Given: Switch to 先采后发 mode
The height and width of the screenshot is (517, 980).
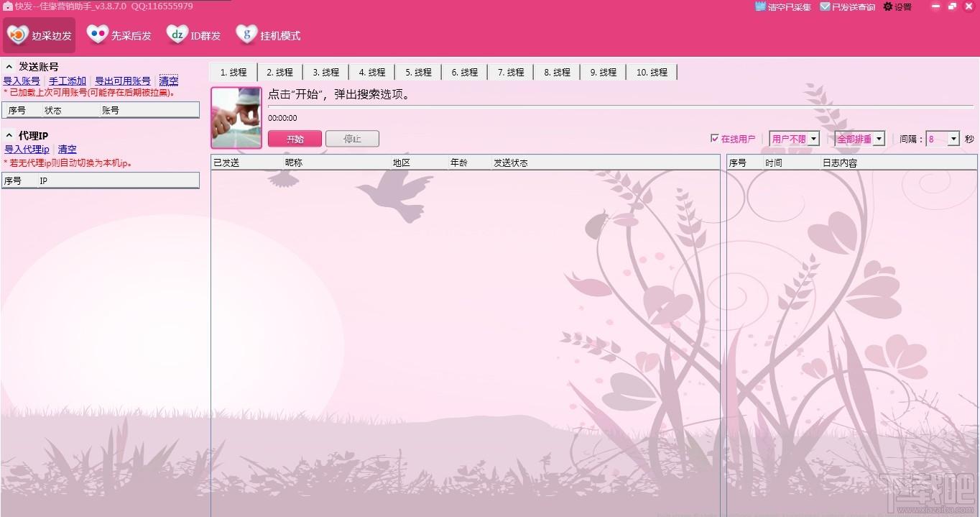Looking at the screenshot, I should coord(119,35).
